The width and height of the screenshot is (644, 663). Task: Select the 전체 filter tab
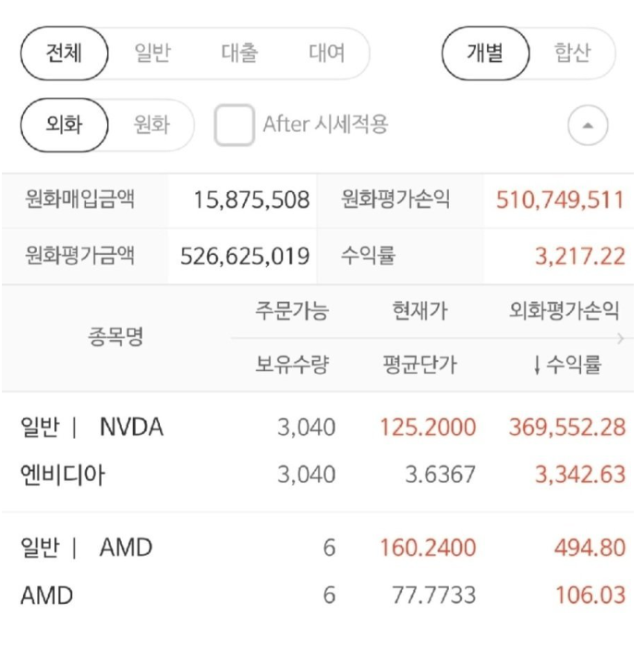click(x=64, y=54)
